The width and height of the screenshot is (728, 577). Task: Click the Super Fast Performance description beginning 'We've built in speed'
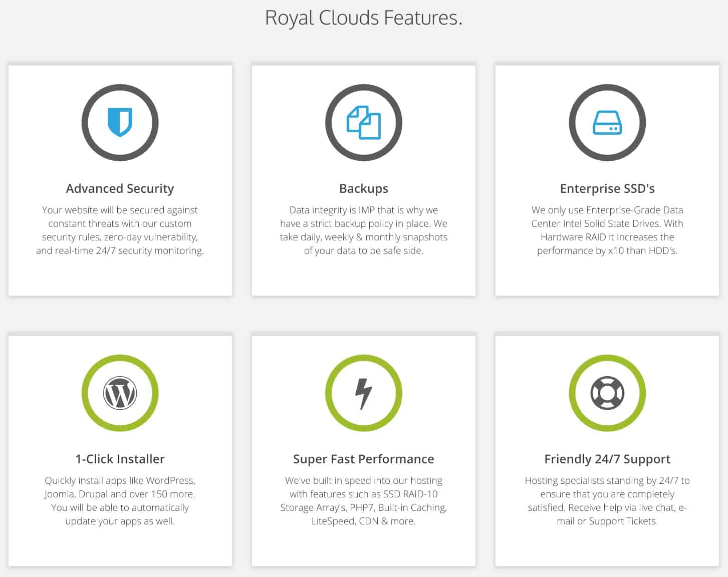pyautogui.click(x=364, y=501)
